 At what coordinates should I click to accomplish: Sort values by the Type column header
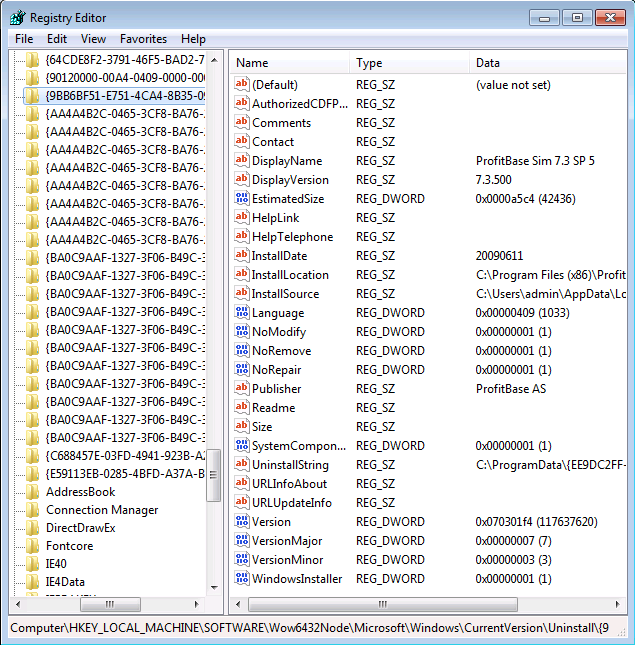click(409, 63)
